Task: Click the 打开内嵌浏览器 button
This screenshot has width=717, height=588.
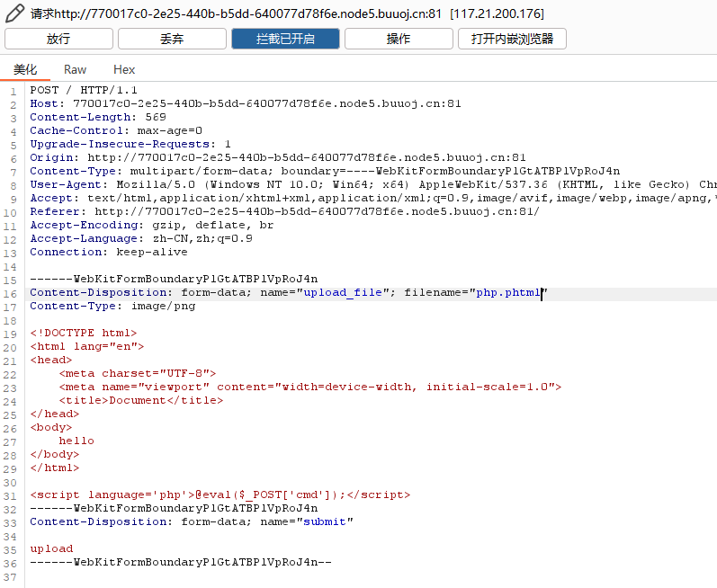Action: pos(512,39)
